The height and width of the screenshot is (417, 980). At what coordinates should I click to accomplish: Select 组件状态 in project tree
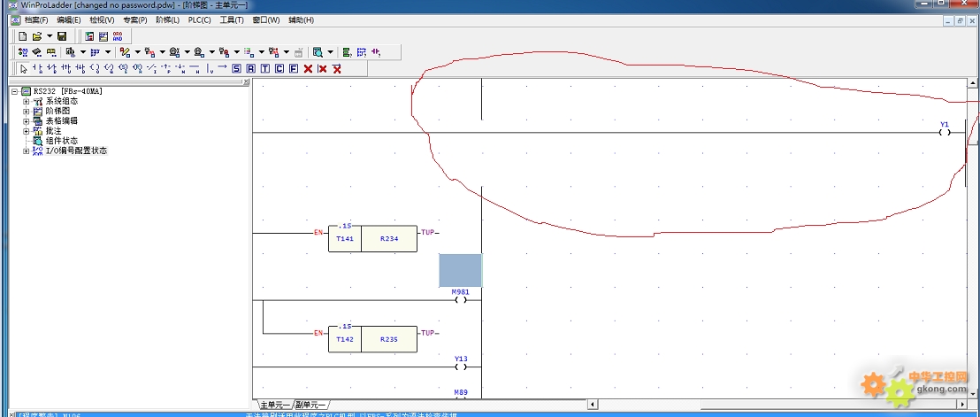pyautogui.click(x=61, y=141)
